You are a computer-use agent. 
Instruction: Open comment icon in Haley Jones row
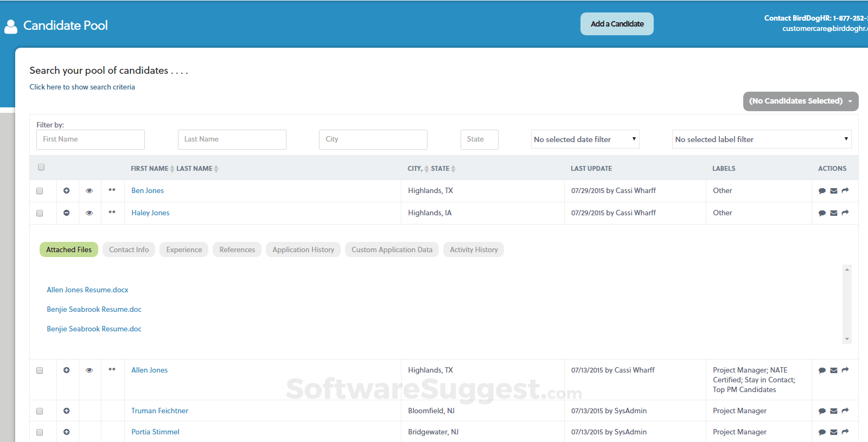coord(822,213)
